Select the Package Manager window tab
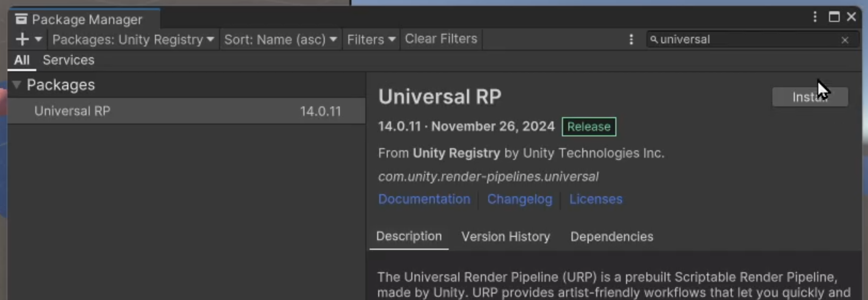 click(84, 19)
